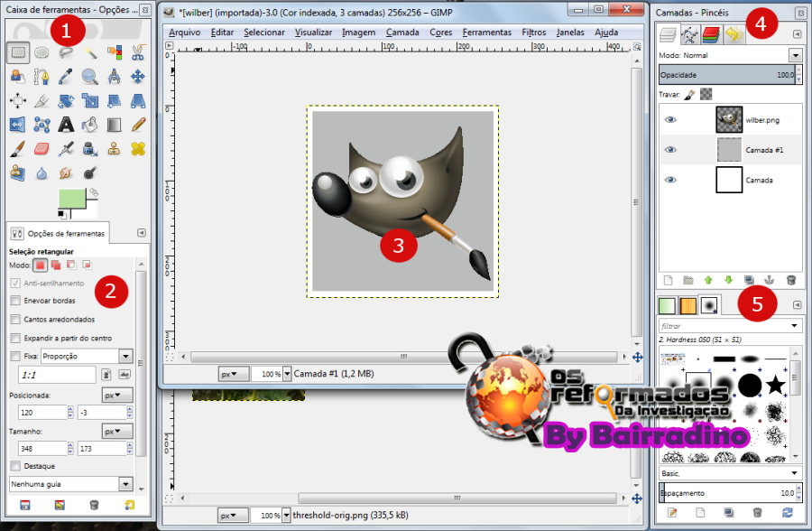812x531 pixels.
Task: Select the Rectangle Select tool
Action: (18, 52)
